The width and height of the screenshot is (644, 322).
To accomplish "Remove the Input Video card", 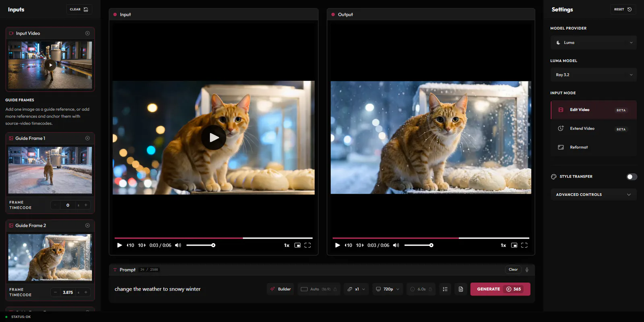I will point(87,33).
